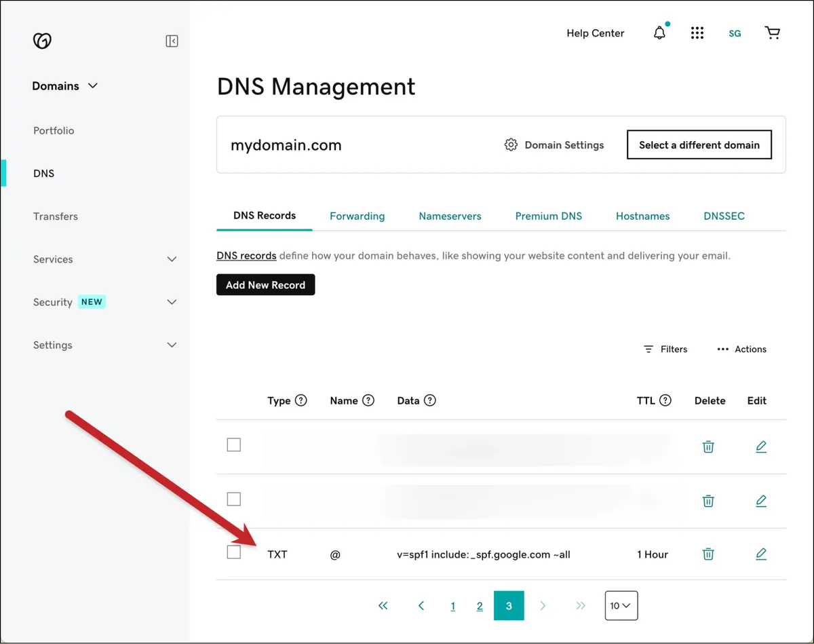The image size is (814, 644).
Task: Go to the next records page
Action: [x=543, y=605]
